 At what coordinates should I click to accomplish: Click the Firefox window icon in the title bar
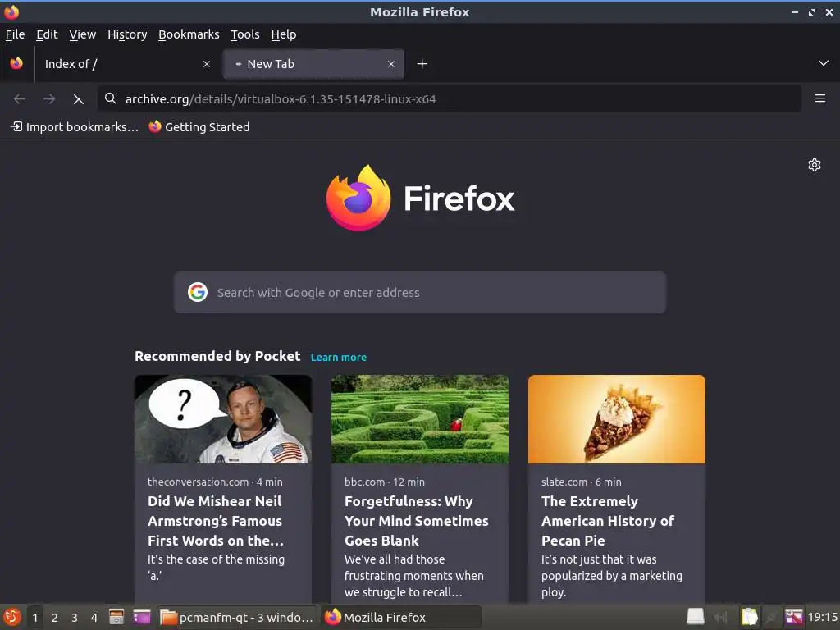pos(11,11)
